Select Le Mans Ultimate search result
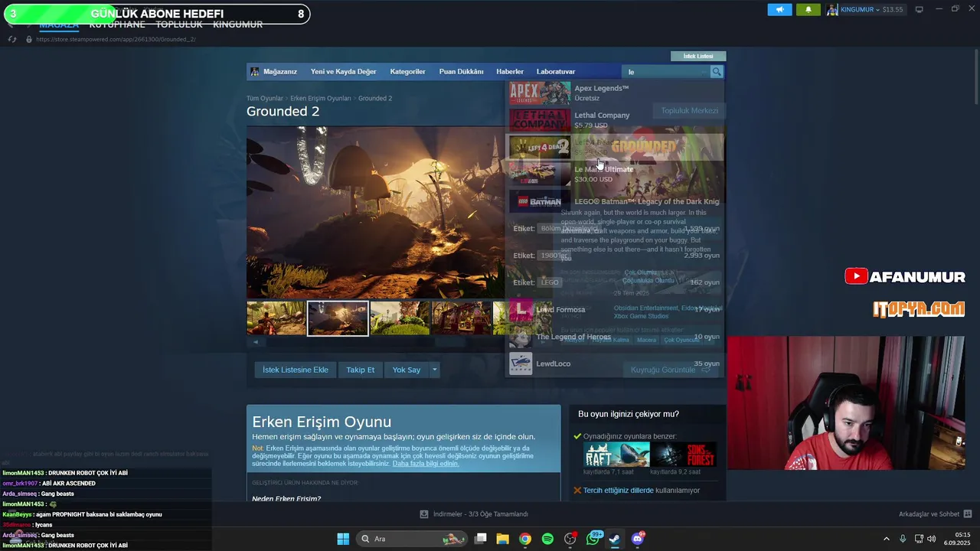Image resolution: width=980 pixels, height=551 pixels. (x=614, y=174)
